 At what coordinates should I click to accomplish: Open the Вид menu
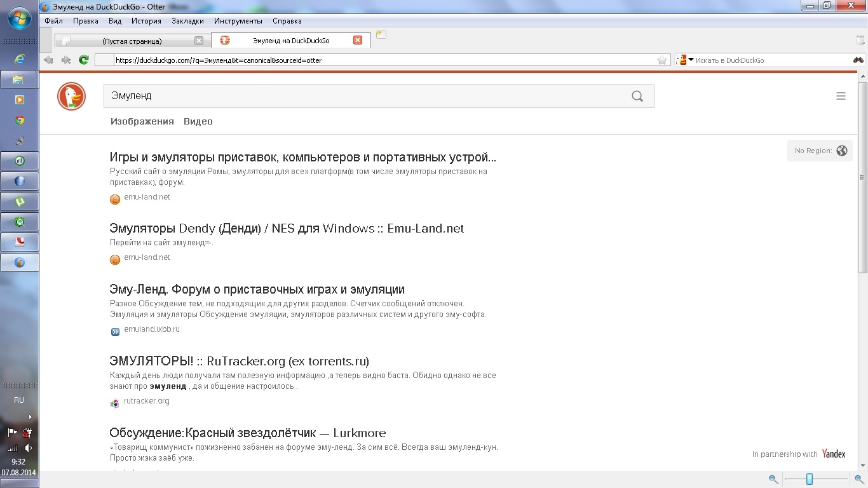click(115, 21)
